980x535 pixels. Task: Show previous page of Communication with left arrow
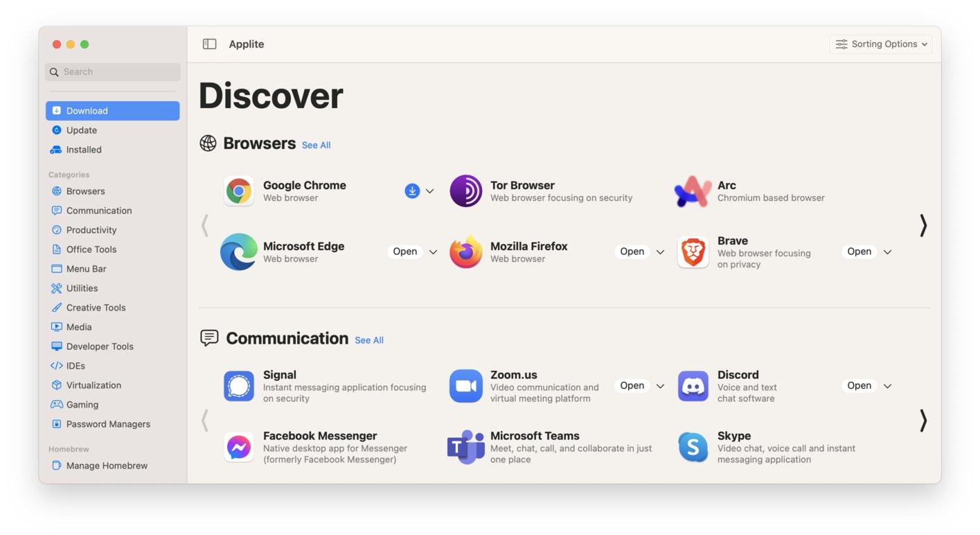click(x=204, y=421)
